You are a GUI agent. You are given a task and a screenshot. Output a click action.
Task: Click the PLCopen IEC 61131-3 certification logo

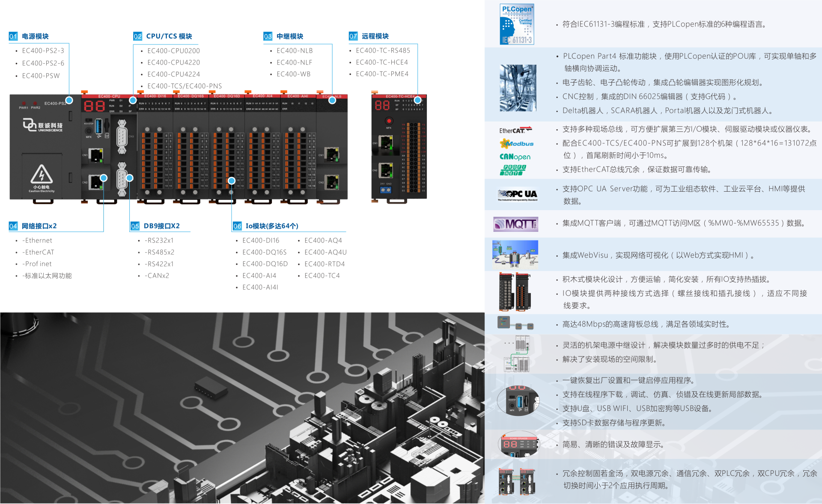(517, 24)
